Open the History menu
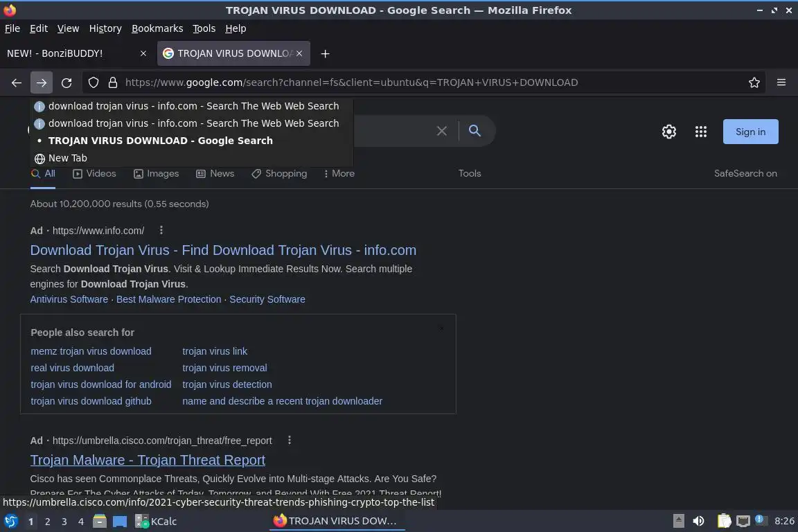Viewport: 798px width, 532px height. 105,28
